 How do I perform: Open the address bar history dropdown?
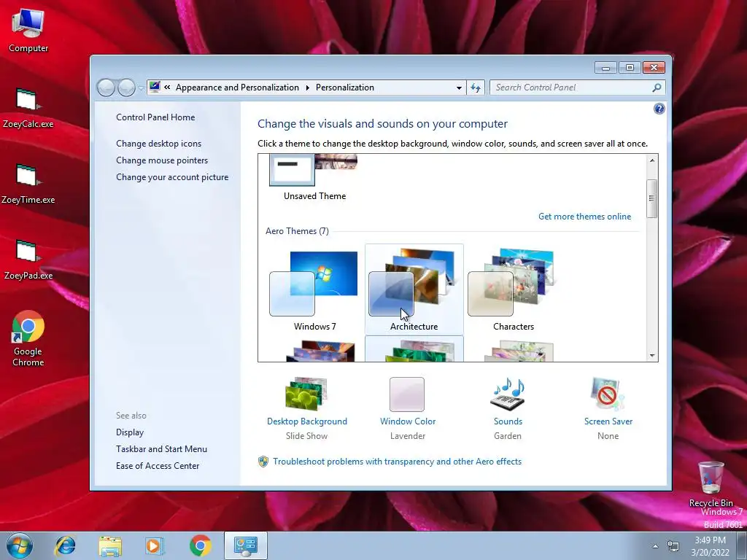[x=459, y=87]
